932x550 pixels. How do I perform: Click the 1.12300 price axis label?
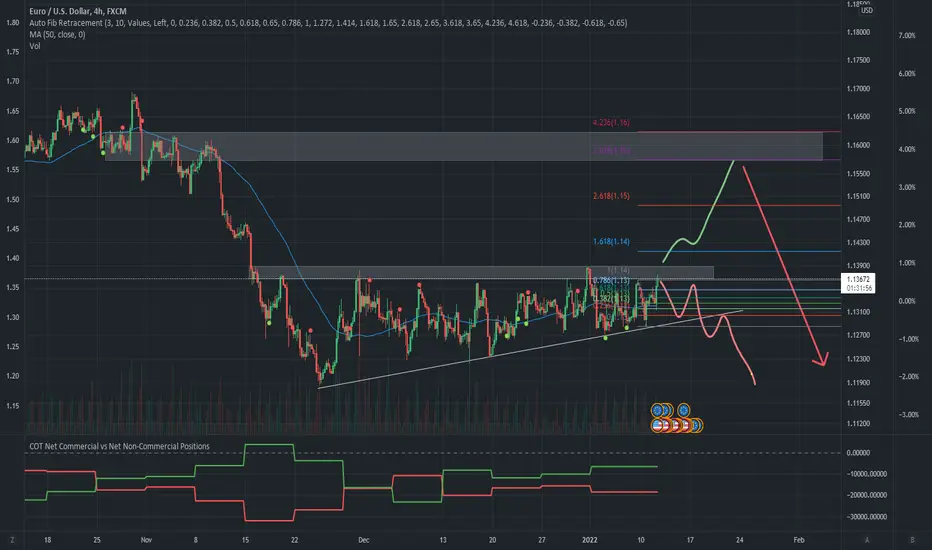click(858, 359)
